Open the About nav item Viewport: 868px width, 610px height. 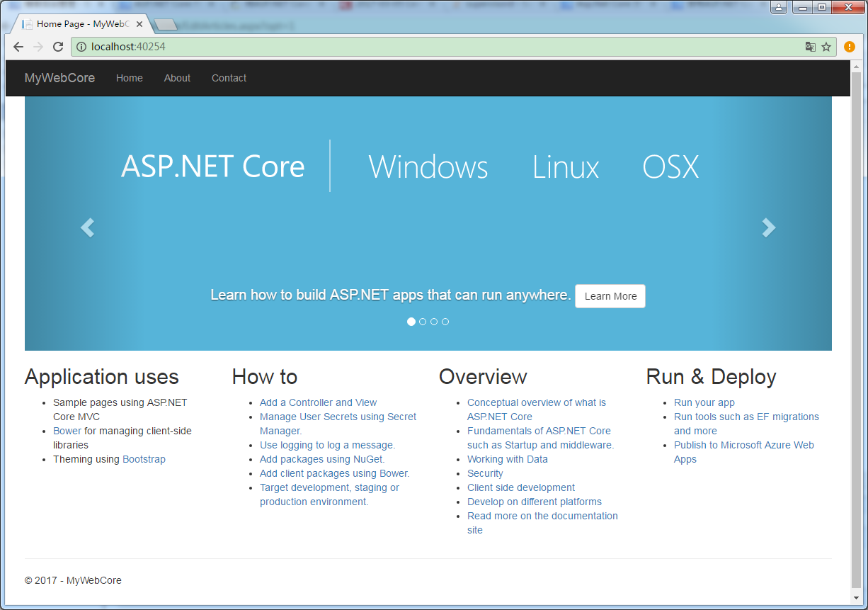pos(177,78)
